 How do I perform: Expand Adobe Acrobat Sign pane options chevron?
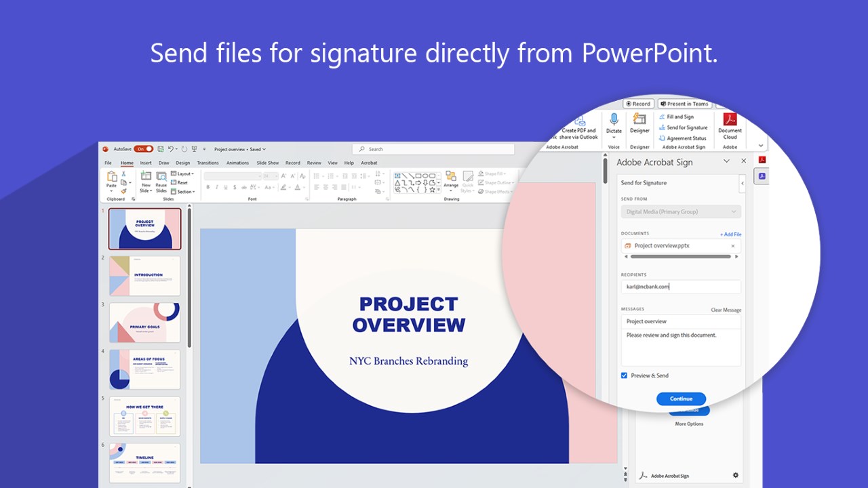click(726, 161)
